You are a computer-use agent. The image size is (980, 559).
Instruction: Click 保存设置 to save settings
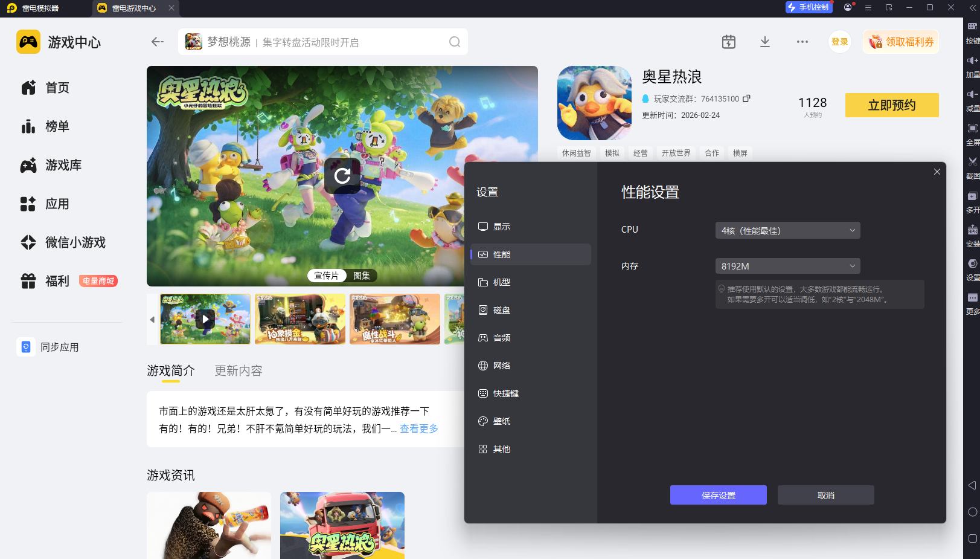(719, 495)
